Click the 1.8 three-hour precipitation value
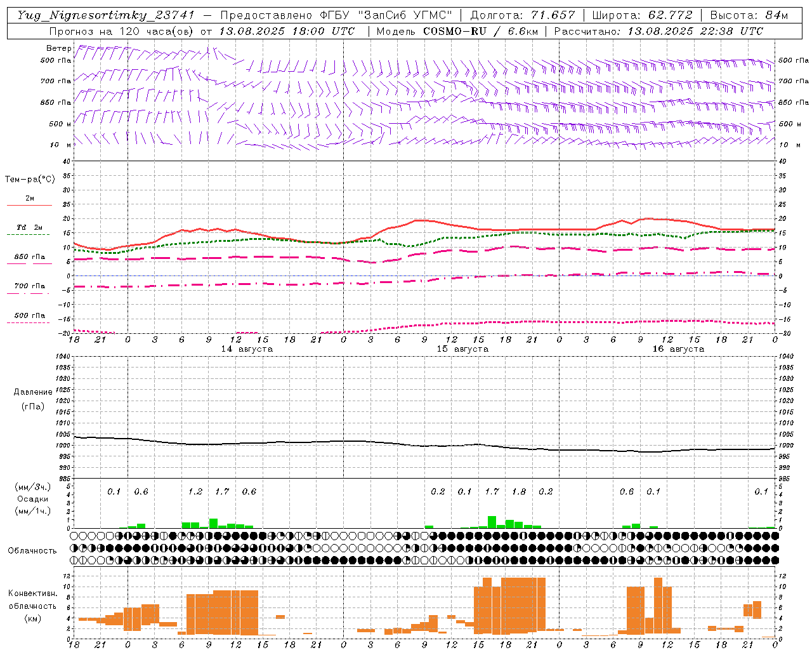 tap(519, 491)
